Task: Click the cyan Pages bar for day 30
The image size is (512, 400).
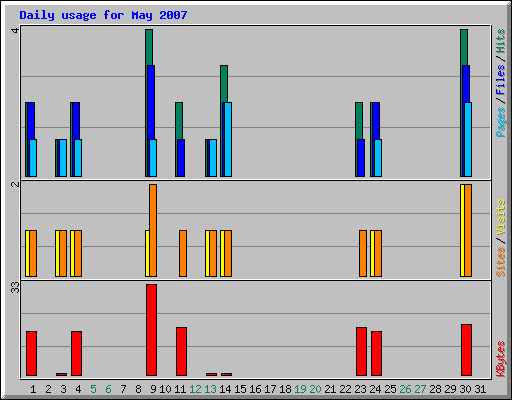Action: (x=468, y=139)
